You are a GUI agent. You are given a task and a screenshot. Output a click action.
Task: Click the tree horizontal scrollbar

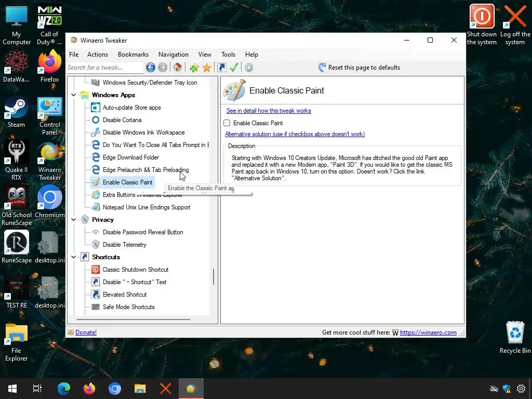coord(133,320)
